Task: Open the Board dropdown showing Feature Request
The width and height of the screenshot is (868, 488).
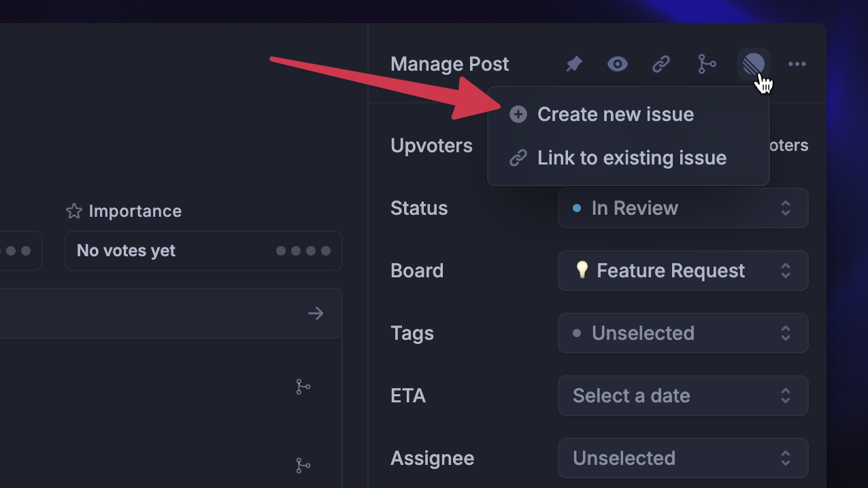Action: click(x=682, y=271)
